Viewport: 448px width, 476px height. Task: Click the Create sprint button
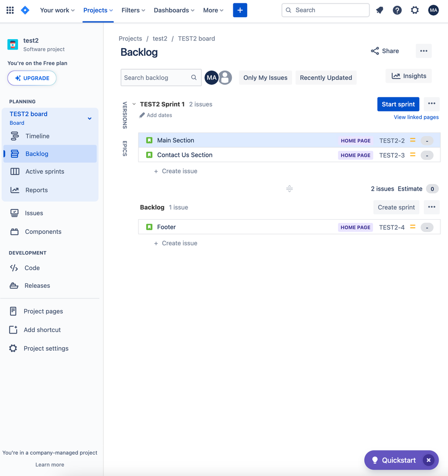(x=396, y=207)
